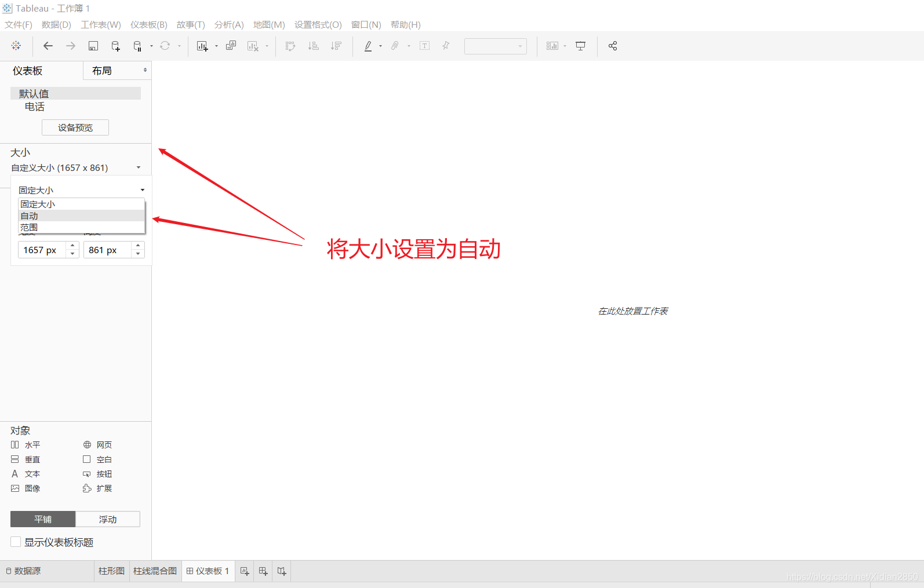
Task: Decrease height with down stepper arrow
Action: click(x=138, y=254)
